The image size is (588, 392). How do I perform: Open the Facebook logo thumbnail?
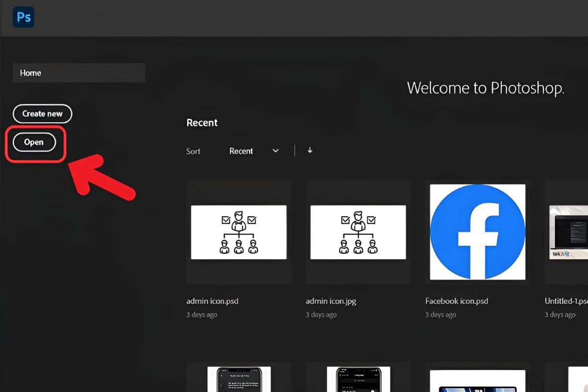tap(477, 232)
